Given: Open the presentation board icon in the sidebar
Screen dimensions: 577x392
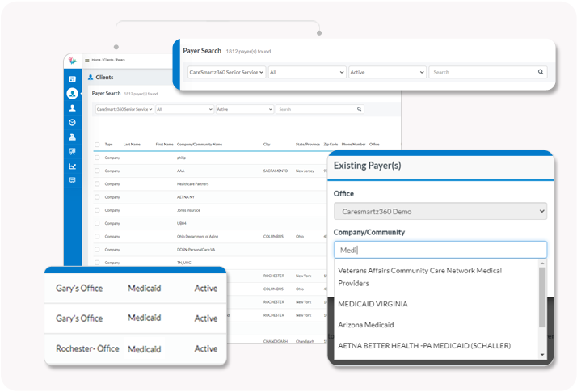Looking at the screenshot, I should pos(73,152).
